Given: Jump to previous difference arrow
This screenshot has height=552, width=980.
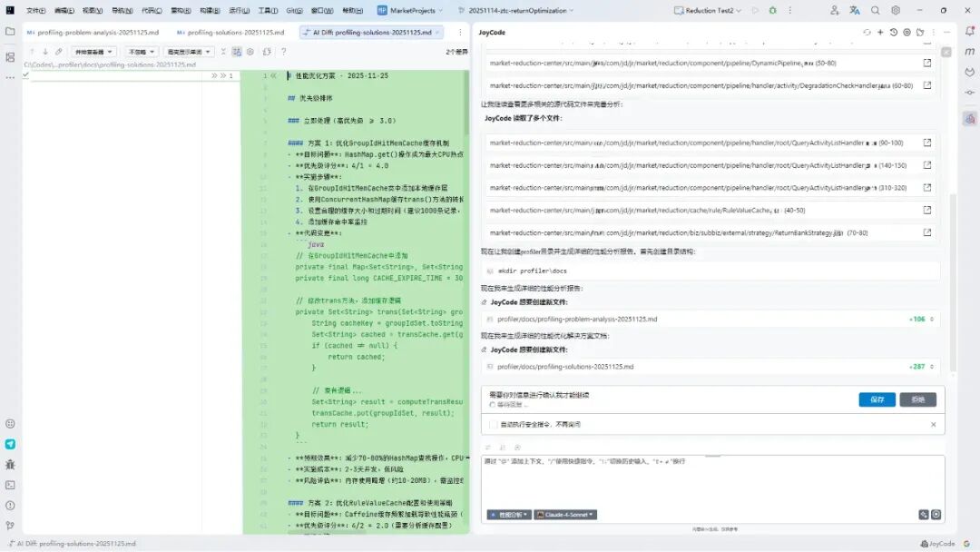Looking at the screenshot, I should [x=32, y=52].
